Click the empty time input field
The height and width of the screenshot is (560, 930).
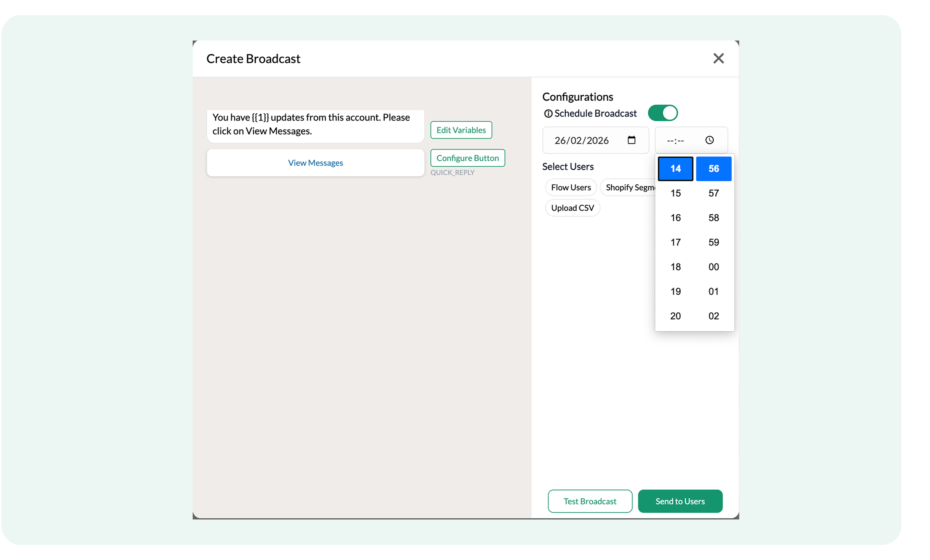point(676,141)
